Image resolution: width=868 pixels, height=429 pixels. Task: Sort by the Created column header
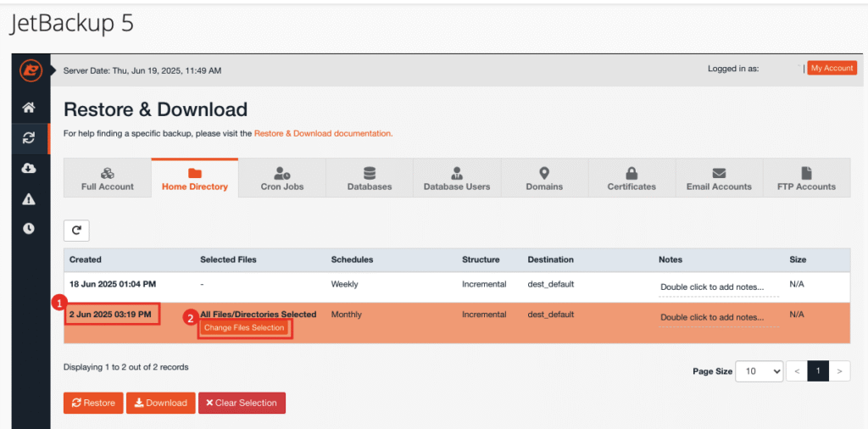pos(86,259)
